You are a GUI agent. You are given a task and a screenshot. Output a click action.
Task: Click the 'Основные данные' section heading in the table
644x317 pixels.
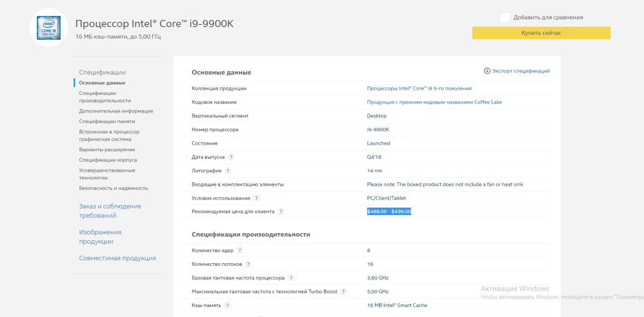pyautogui.click(x=221, y=72)
